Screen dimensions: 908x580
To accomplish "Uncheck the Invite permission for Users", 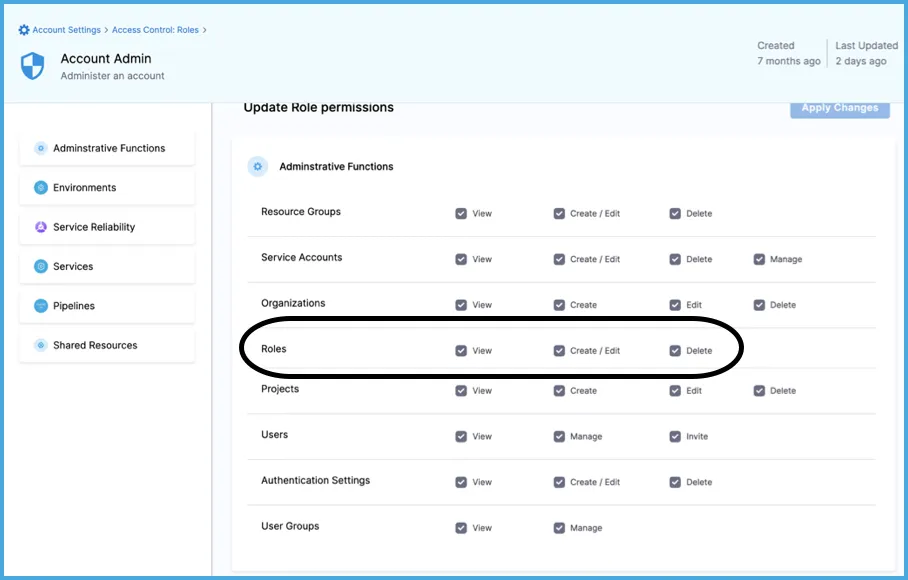I will click(674, 436).
